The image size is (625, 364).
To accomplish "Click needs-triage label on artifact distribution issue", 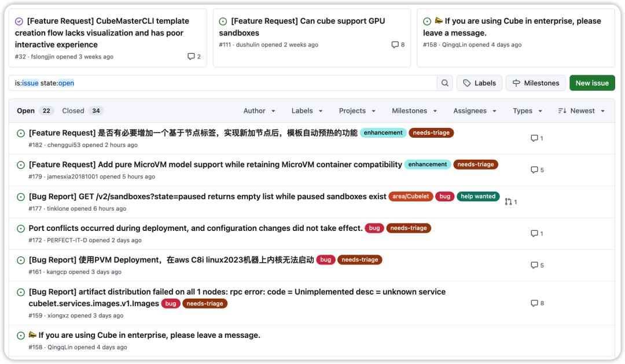I will coord(205,303).
